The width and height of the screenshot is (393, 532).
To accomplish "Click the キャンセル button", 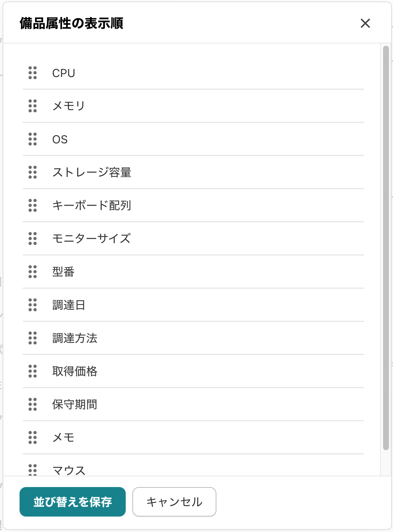I will pyautogui.click(x=174, y=502).
